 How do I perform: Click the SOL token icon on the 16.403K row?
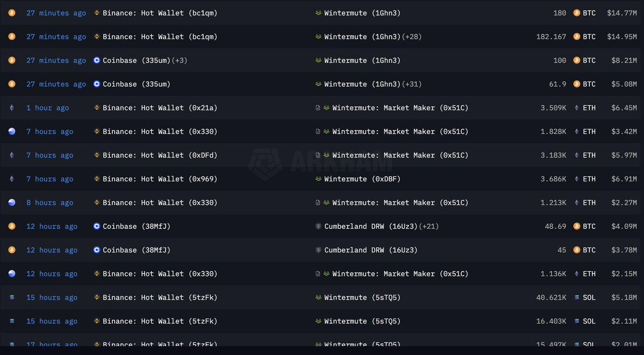[x=577, y=321]
